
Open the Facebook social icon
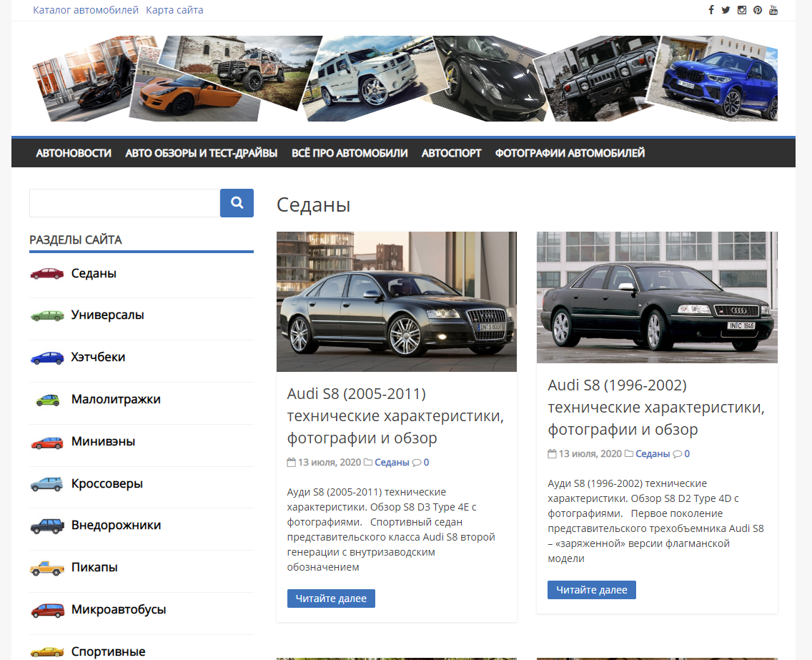click(x=711, y=10)
